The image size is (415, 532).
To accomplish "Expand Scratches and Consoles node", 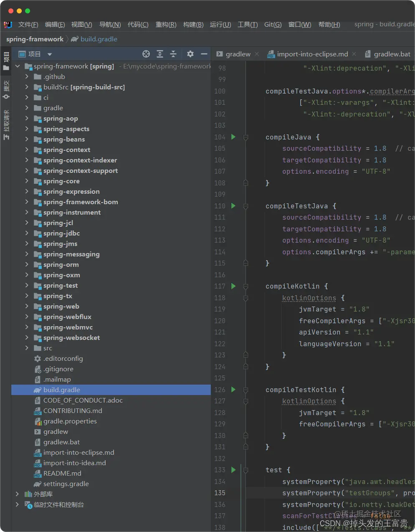I will click(x=18, y=504).
